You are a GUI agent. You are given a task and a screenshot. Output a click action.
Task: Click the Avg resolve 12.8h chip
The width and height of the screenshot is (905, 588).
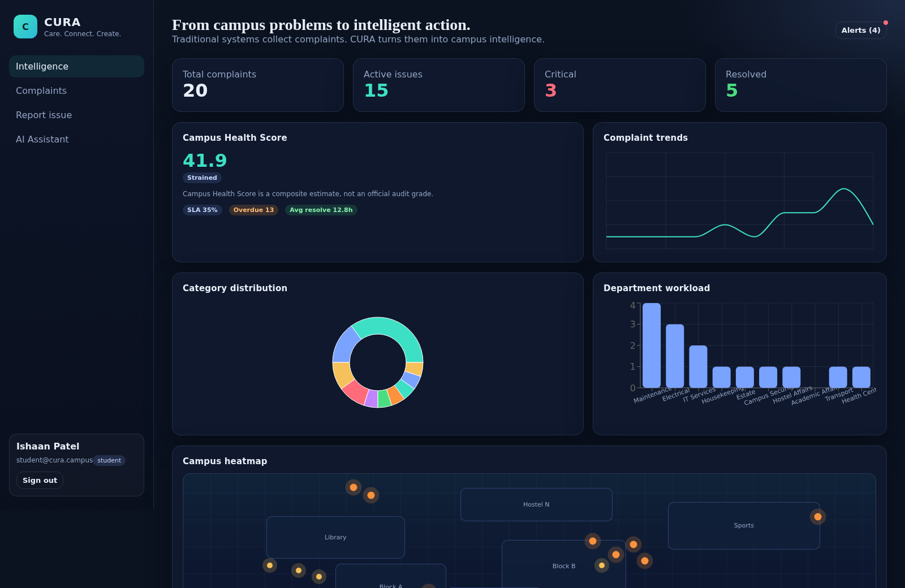pos(321,210)
